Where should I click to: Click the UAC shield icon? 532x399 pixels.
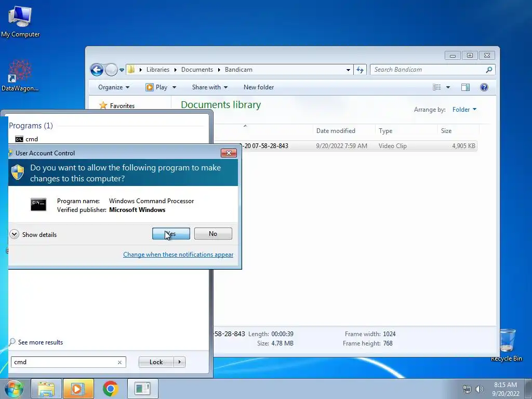pos(18,172)
